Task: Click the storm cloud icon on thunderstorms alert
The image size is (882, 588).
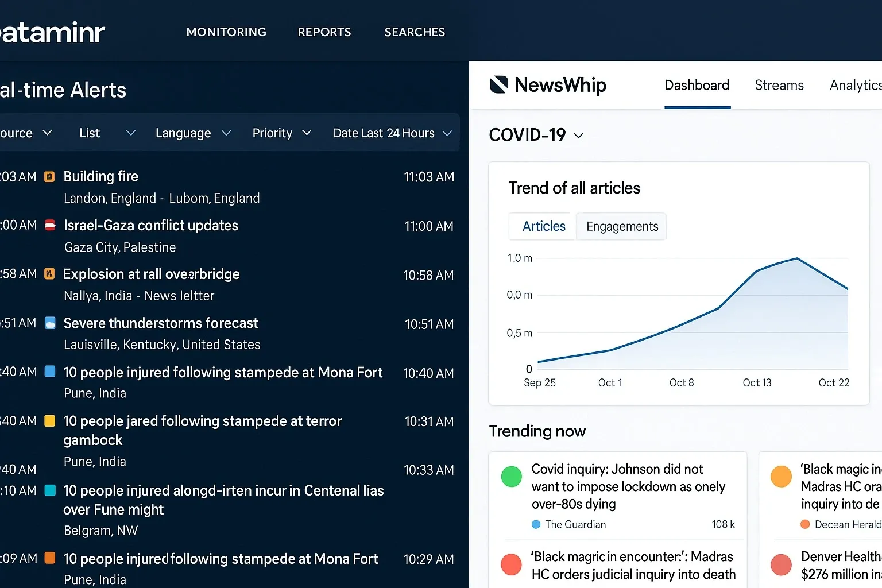Action: (x=50, y=323)
